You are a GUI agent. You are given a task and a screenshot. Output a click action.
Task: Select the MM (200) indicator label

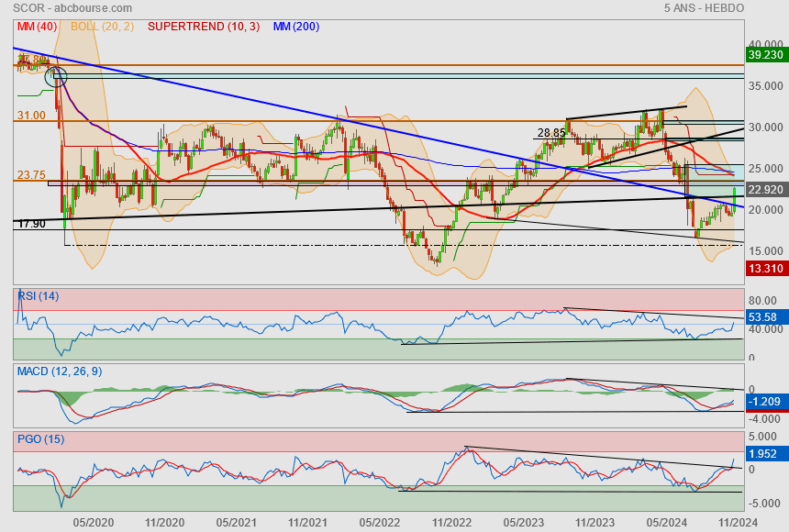[x=296, y=27]
